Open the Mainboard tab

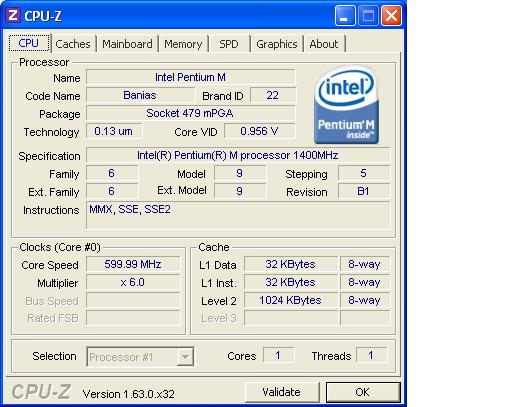pyautogui.click(x=127, y=44)
